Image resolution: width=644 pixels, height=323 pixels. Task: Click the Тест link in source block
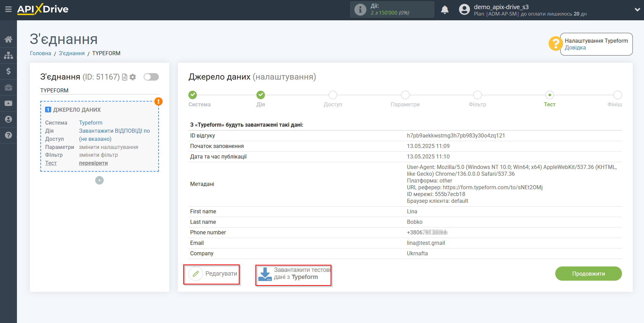click(x=51, y=163)
